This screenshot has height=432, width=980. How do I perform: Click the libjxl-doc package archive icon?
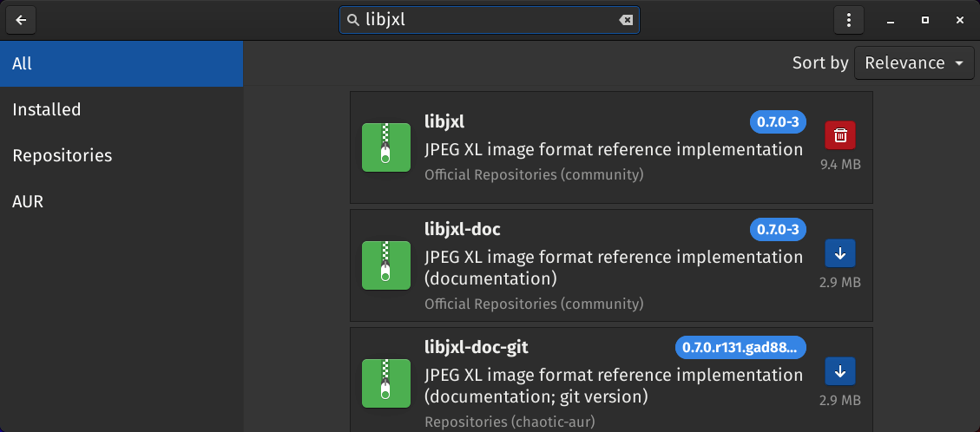point(386,265)
